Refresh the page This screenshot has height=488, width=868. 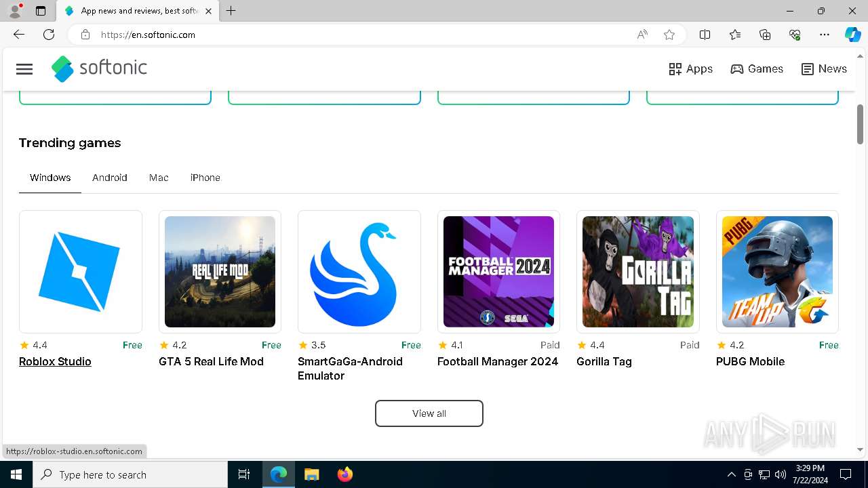click(49, 35)
